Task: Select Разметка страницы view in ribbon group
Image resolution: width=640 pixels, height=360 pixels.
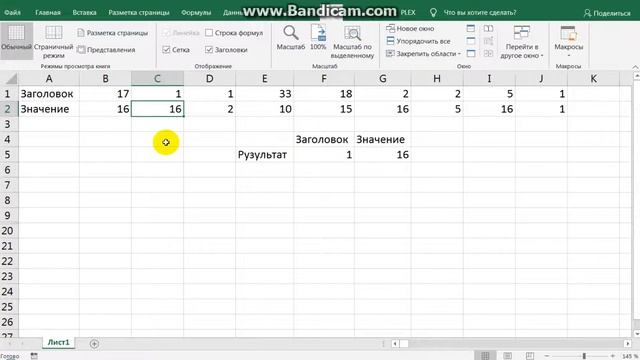Action: pyautogui.click(x=113, y=33)
